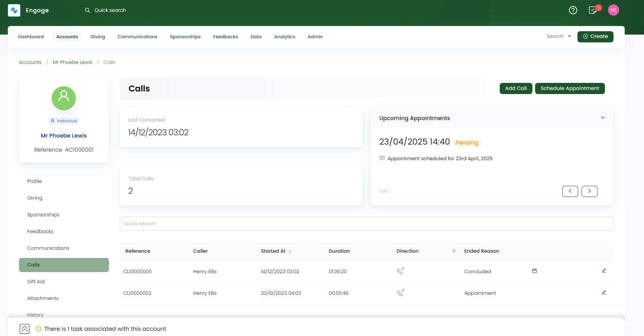
Task: Edit call CLI0000002 with pencil icon
Action: click(604, 293)
